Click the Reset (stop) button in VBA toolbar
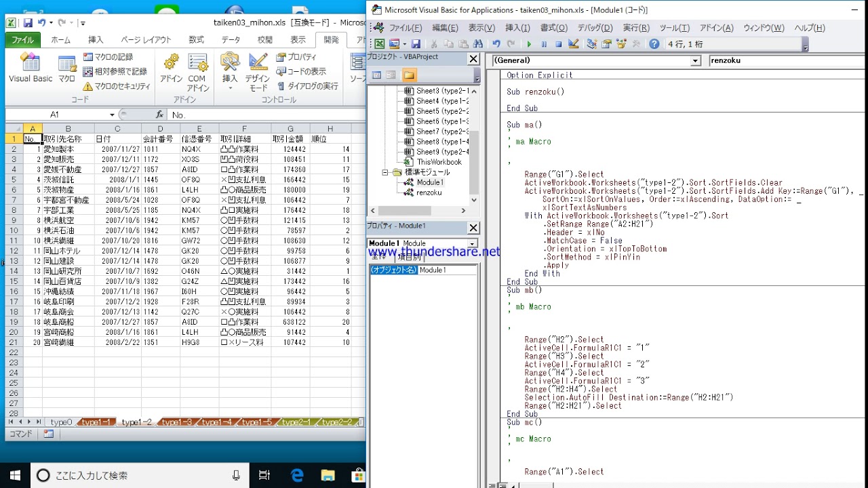Image resolution: width=868 pixels, height=488 pixels. tap(559, 44)
